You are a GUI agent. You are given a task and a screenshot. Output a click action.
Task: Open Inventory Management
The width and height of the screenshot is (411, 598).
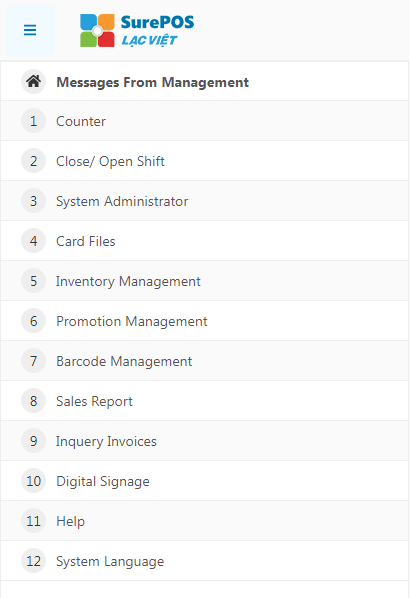tap(205, 281)
